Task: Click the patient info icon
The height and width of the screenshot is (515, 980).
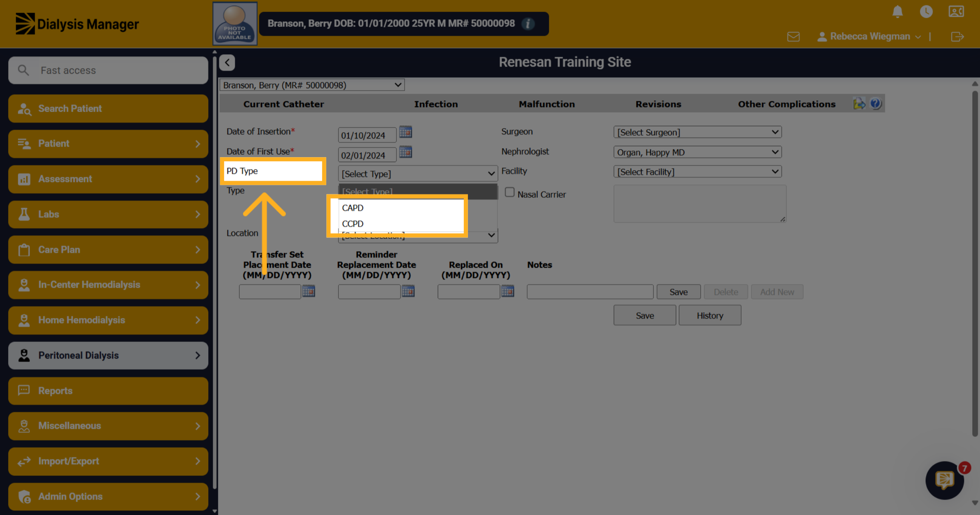Action: (528, 24)
